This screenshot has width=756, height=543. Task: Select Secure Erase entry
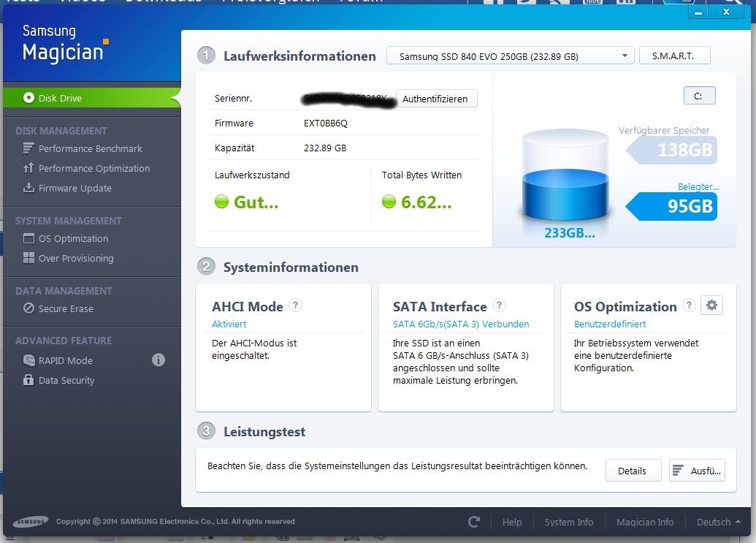[66, 308]
